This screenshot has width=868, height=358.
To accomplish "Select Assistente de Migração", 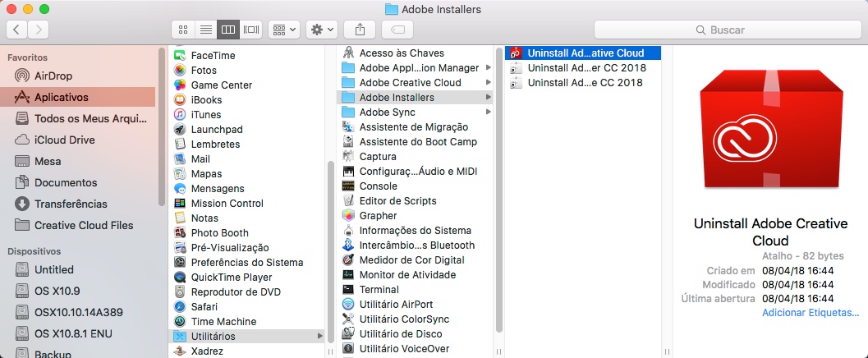I will 415,126.
